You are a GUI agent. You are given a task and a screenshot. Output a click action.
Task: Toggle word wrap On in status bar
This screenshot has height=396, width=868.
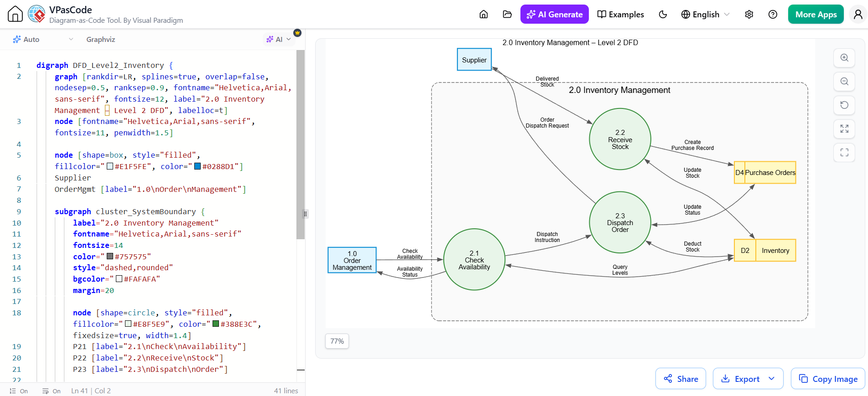tap(51, 391)
